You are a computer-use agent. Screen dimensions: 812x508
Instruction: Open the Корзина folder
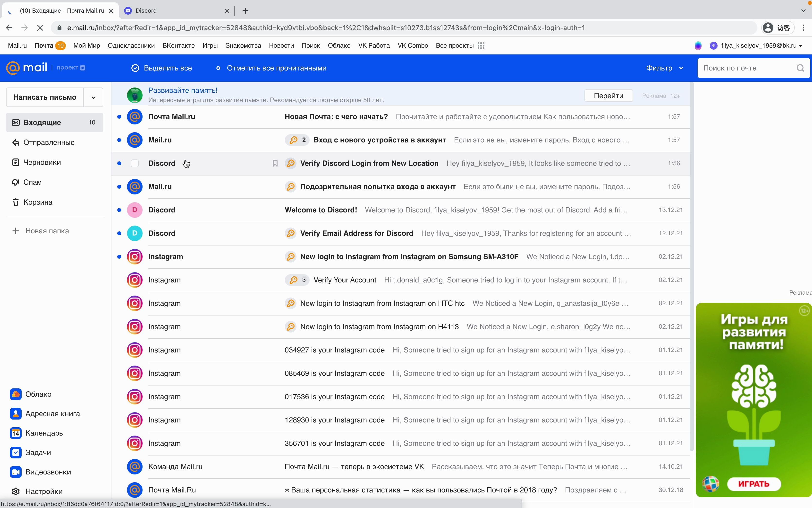coord(54,202)
